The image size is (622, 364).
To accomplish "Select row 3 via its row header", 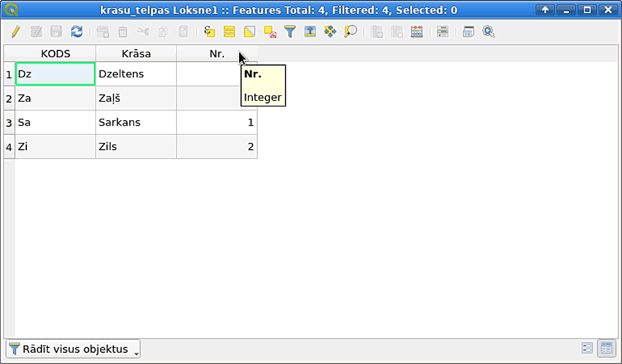I will pos(9,122).
